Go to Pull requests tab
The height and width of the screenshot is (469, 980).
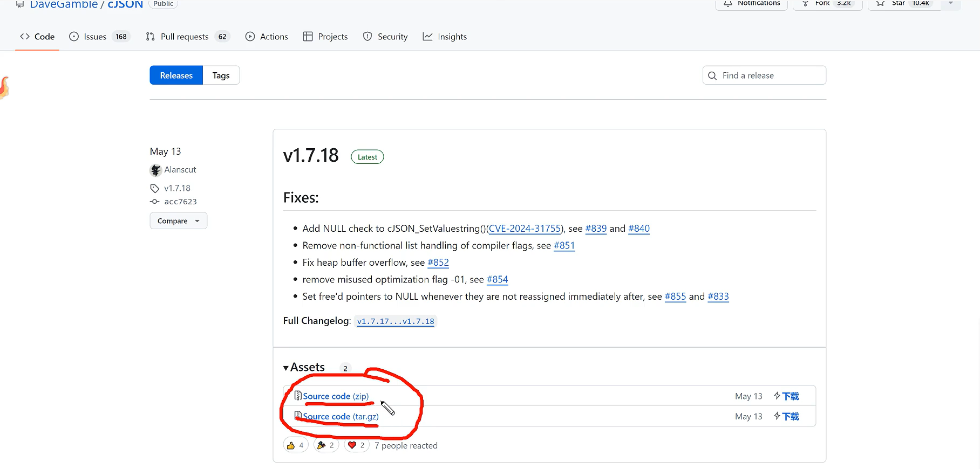pyautogui.click(x=187, y=37)
